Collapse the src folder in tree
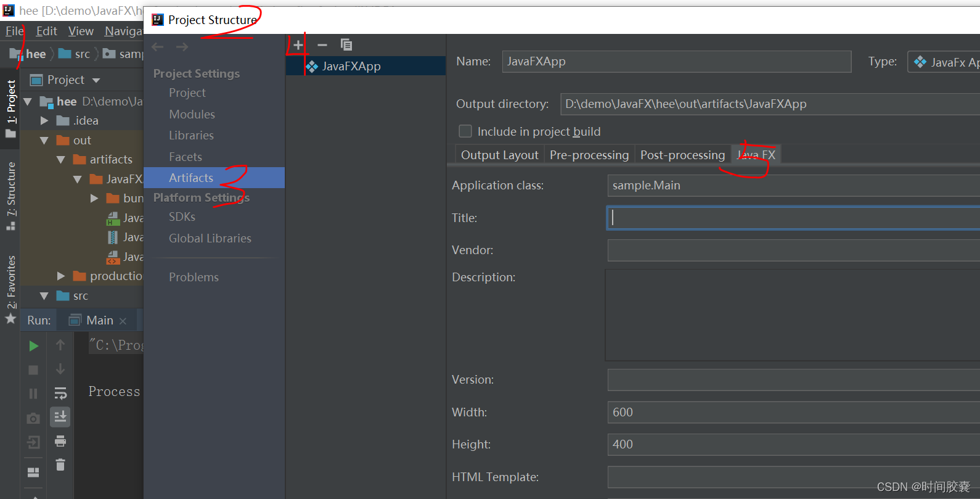 (44, 296)
